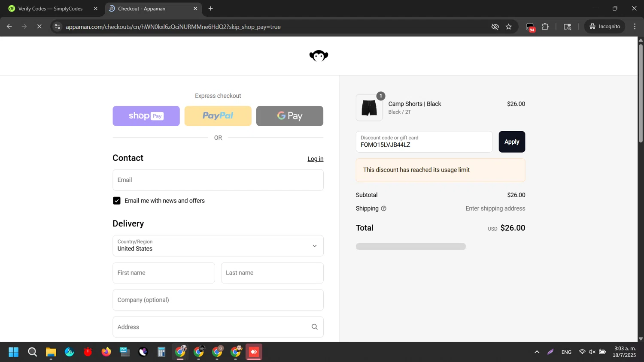The image size is (644, 362).
Task: Click the Log in link
Action: (x=315, y=159)
